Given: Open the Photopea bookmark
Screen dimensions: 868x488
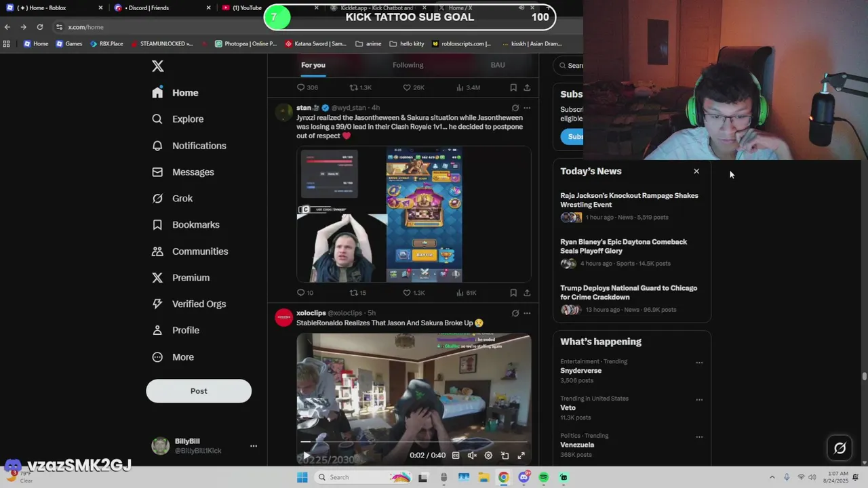Looking at the screenshot, I should [246, 43].
